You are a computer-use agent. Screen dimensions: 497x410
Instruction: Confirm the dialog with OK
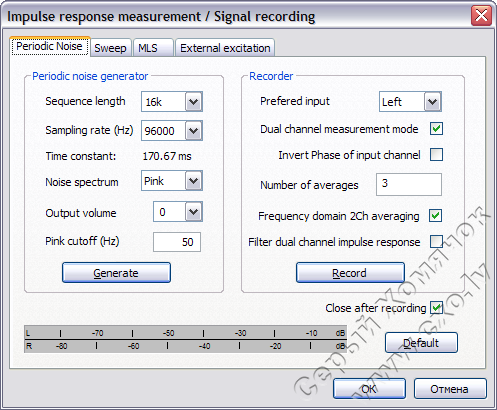[369, 389]
